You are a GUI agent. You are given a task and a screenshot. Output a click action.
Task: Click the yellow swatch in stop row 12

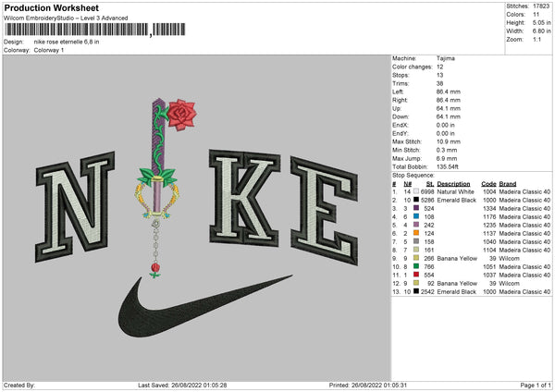416,283
